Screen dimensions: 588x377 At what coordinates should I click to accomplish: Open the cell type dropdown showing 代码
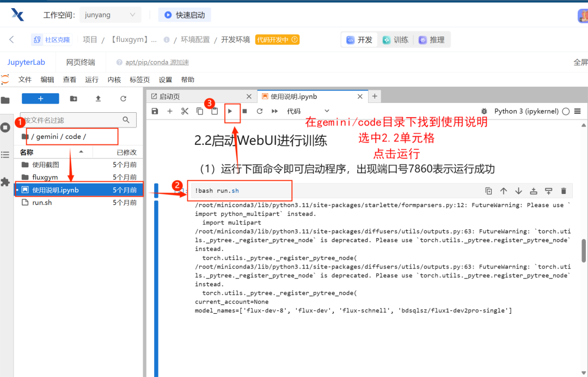[x=308, y=111]
